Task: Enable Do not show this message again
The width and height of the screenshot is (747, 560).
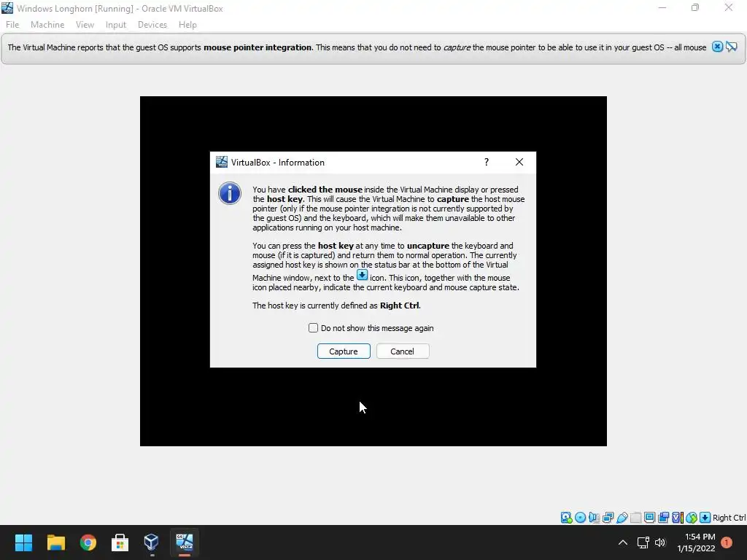Action: pos(313,327)
